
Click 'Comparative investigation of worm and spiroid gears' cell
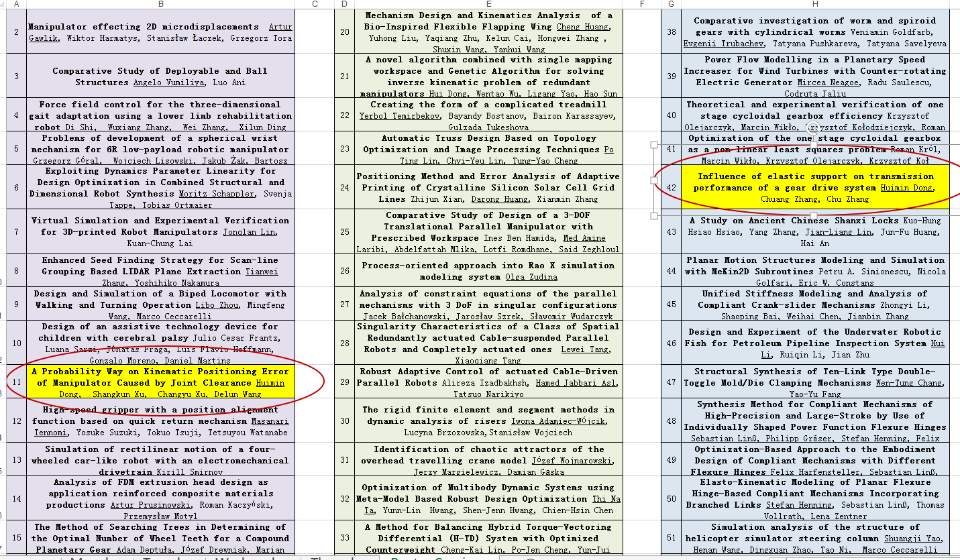(815, 32)
